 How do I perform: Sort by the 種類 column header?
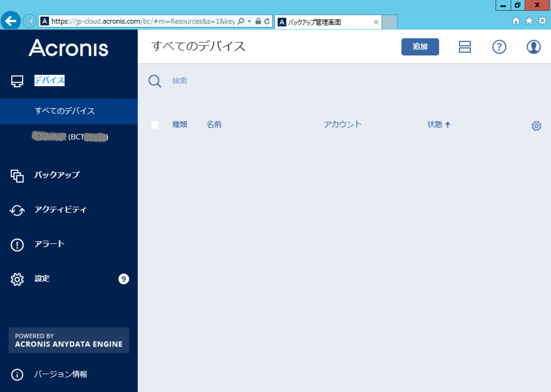180,125
